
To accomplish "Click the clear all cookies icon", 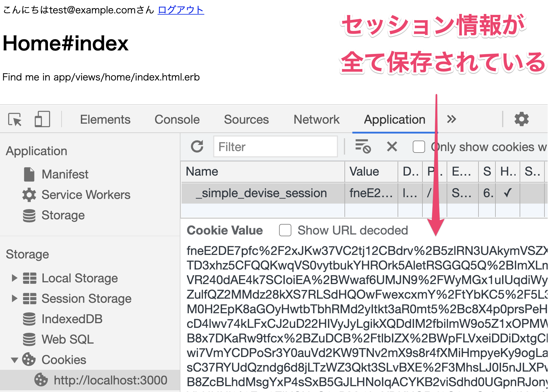I will pos(363,146).
